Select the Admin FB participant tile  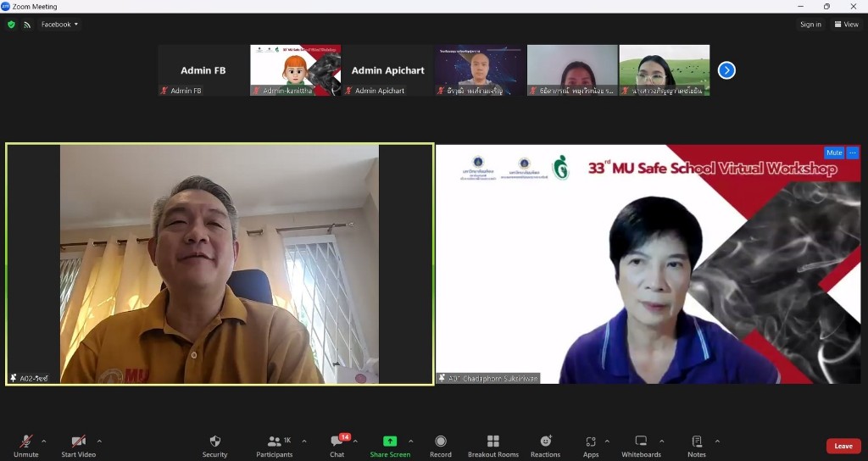[x=203, y=70]
